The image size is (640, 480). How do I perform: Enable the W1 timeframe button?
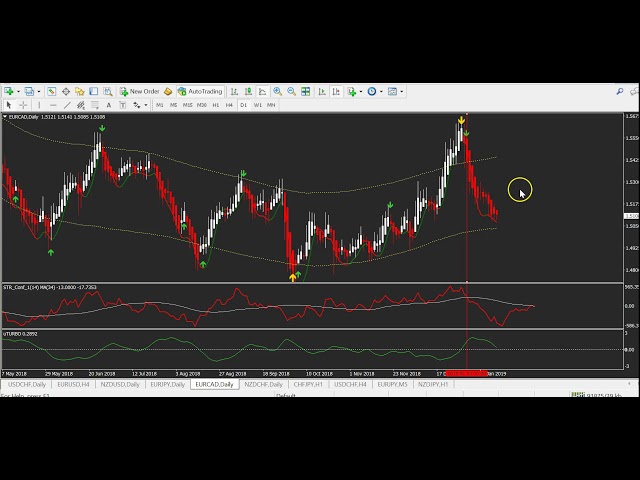257,104
